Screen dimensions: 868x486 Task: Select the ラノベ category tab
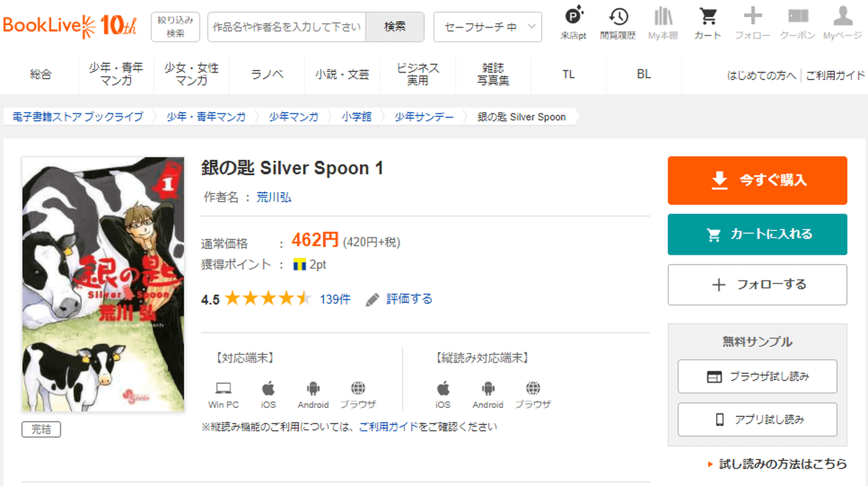pyautogui.click(x=267, y=75)
